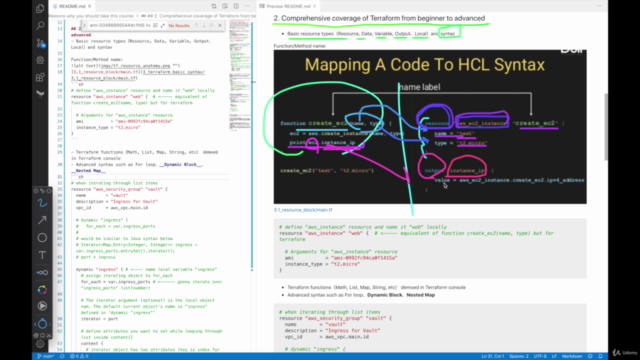The image size is (640, 360).
Task: Select the circle shape annotation tool
Action: coord(42,238)
